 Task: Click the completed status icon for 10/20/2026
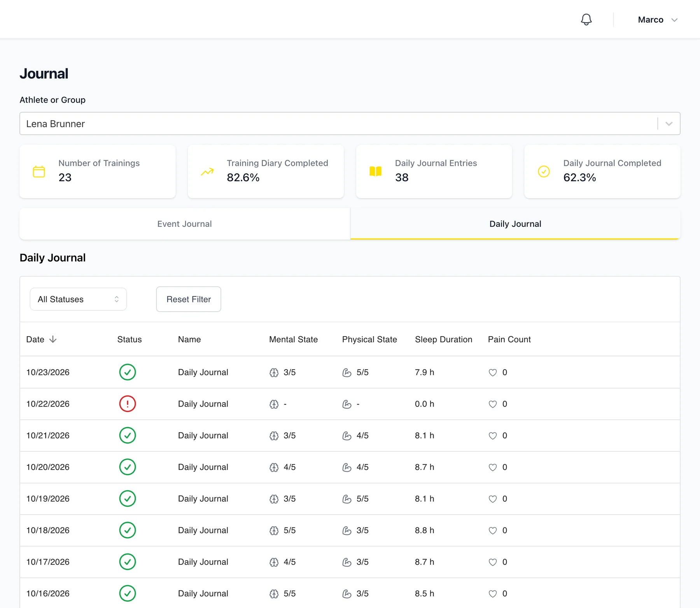click(128, 467)
